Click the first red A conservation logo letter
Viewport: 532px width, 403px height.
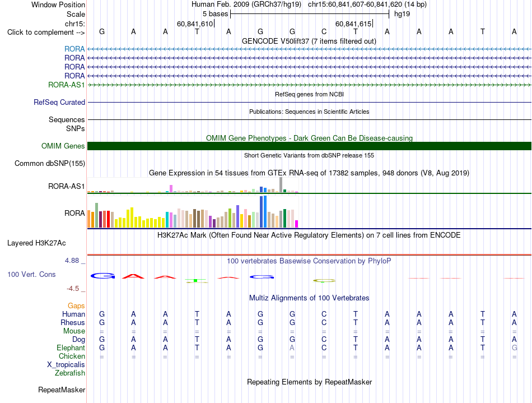tap(133, 276)
